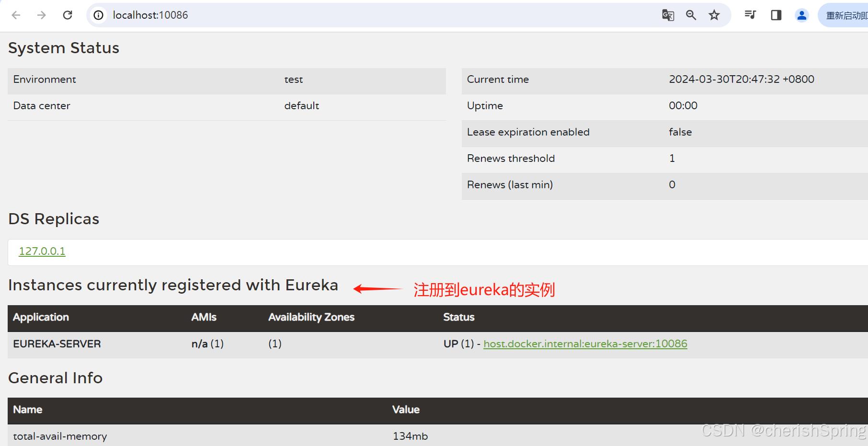Click Instances currently registered with Eureka heading
The height and width of the screenshot is (446, 868).
pos(173,285)
